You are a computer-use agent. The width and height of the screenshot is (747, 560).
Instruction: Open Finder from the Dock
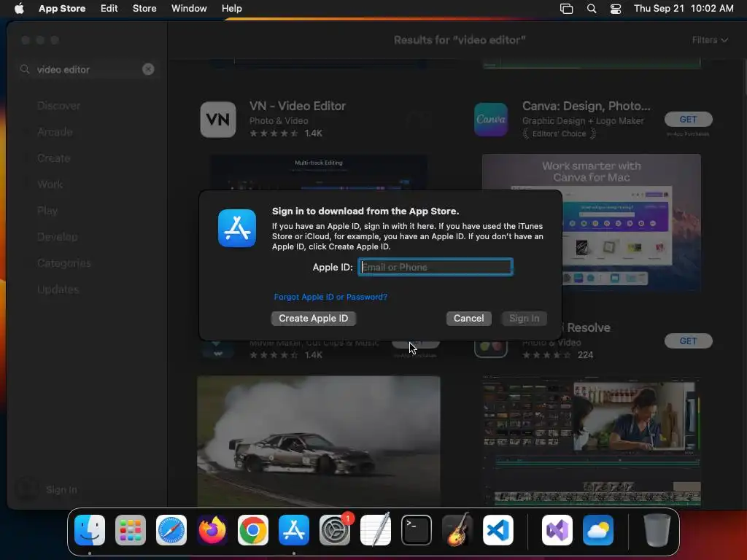click(x=90, y=529)
